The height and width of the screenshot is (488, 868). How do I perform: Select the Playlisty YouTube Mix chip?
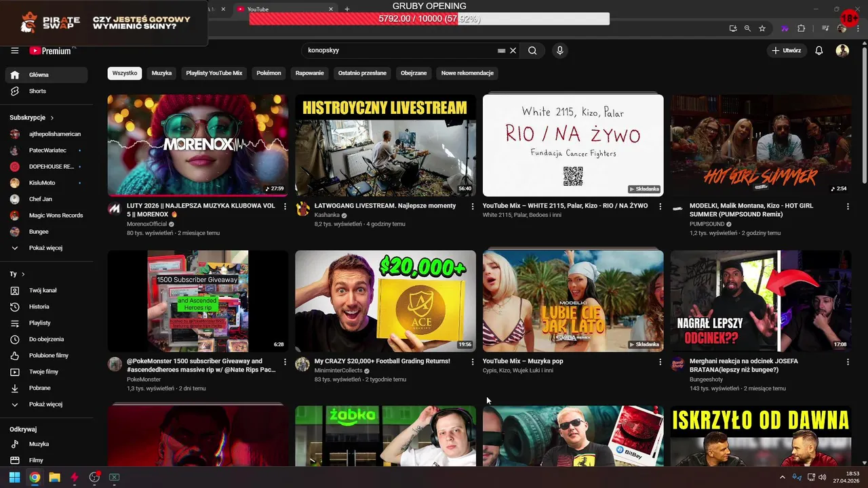[214, 73]
